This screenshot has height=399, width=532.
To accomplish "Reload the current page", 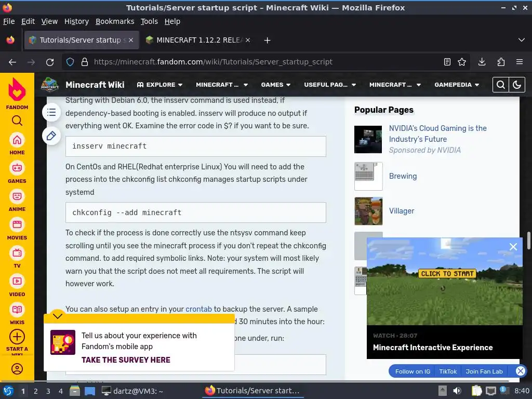I will 50,62.
